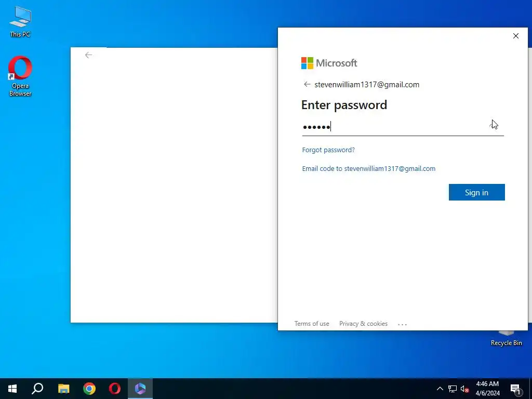Click the Sign in button
The width and height of the screenshot is (532, 399).
point(477,192)
